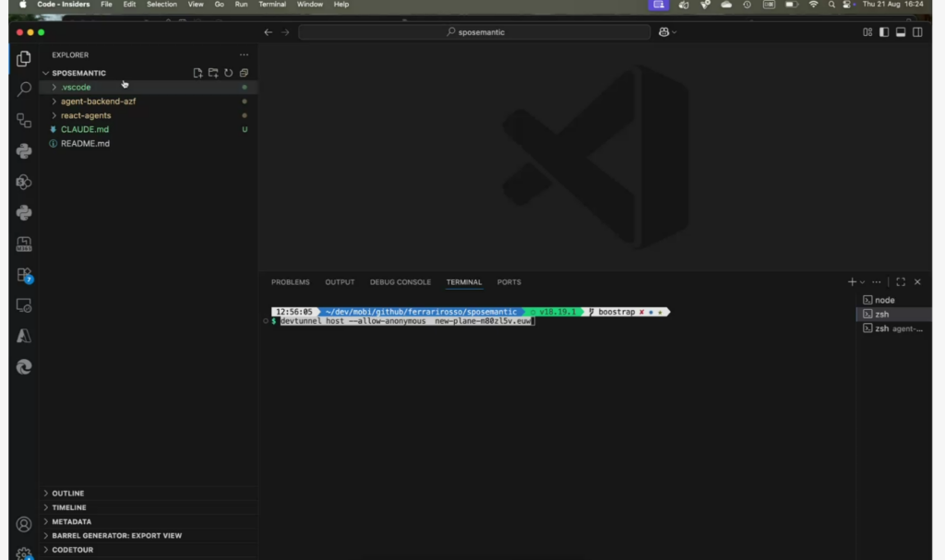Click the date and time Thu 21 Aug
This screenshot has height=560, width=945.
point(892,5)
